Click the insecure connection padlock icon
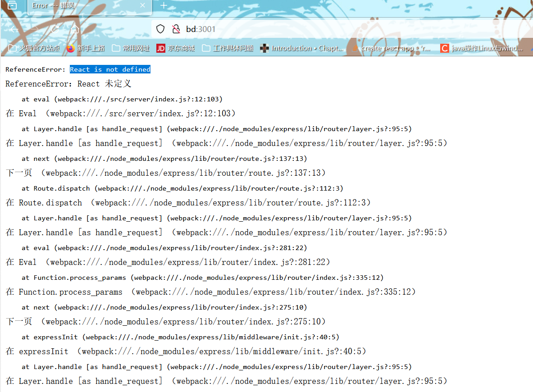 click(x=176, y=29)
